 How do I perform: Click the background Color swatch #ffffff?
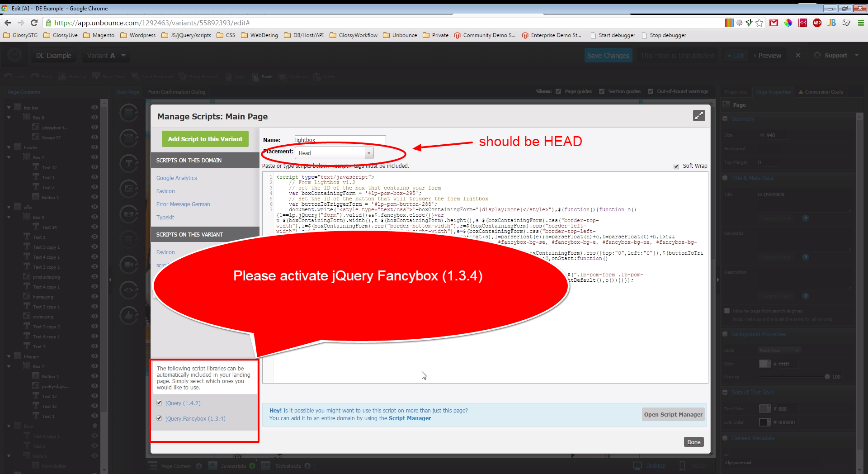764,364
